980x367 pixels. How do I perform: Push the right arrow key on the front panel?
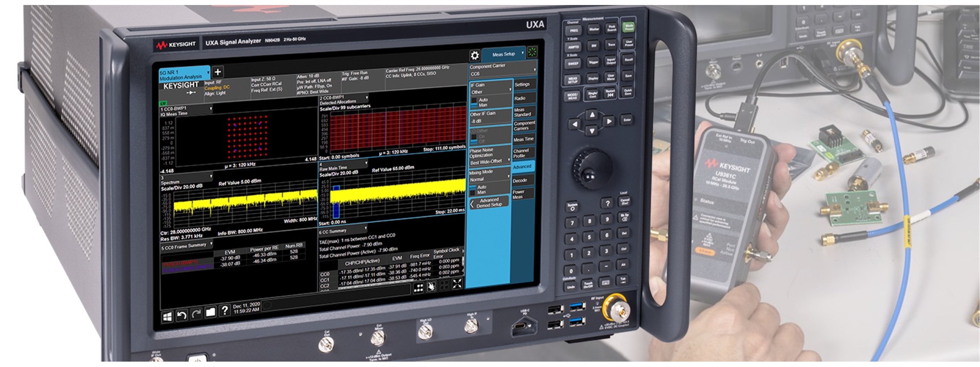(609, 122)
